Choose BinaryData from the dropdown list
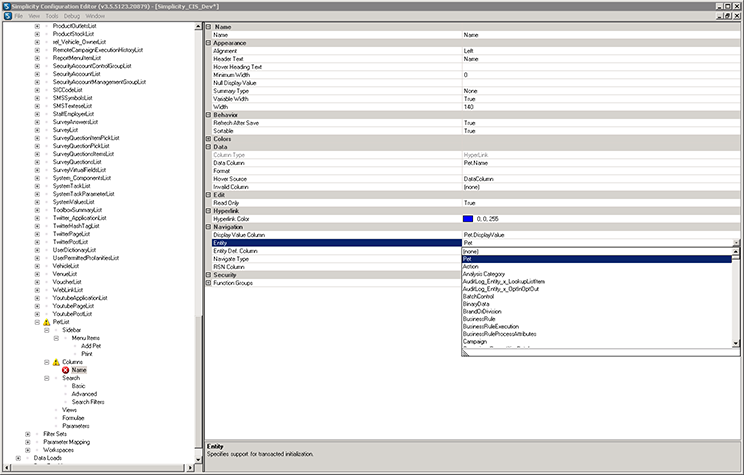 tap(596, 304)
